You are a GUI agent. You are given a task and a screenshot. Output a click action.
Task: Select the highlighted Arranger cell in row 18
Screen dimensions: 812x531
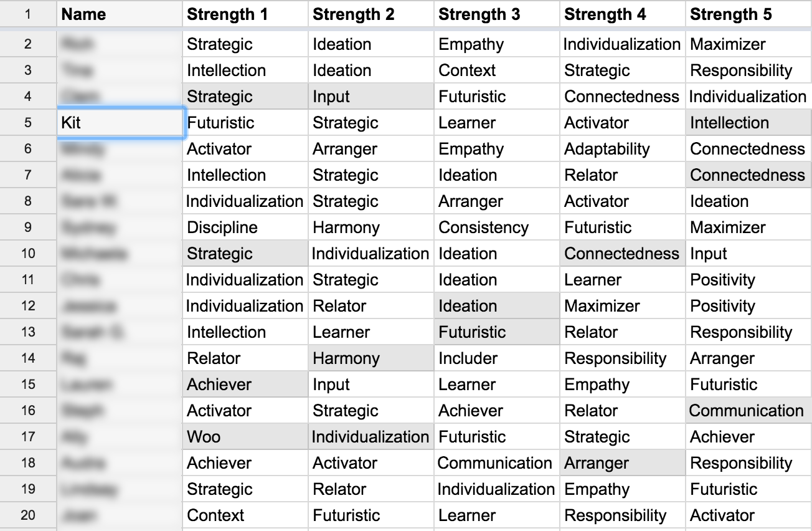click(623, 463)
